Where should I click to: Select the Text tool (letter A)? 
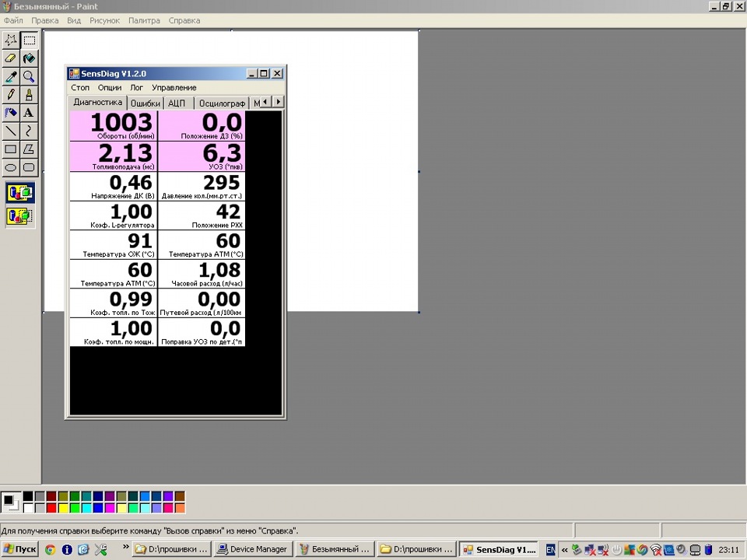pyautogui.click(x=29, y=112)
